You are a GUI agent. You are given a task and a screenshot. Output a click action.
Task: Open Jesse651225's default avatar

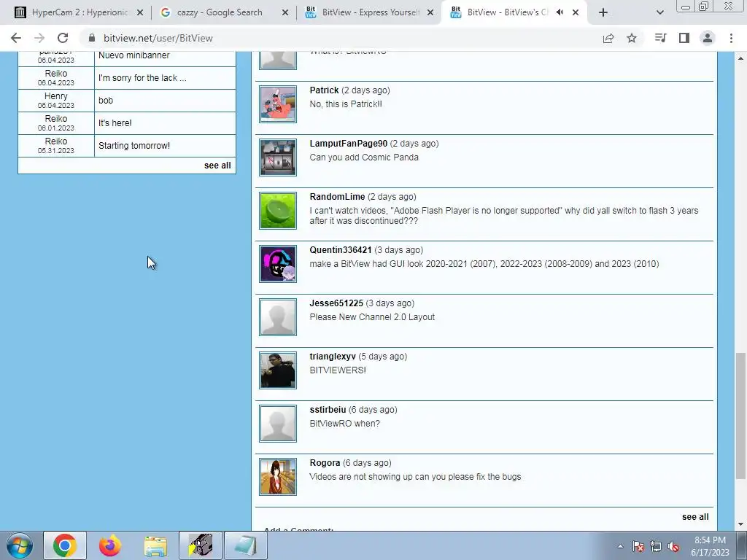pos(278,317)
